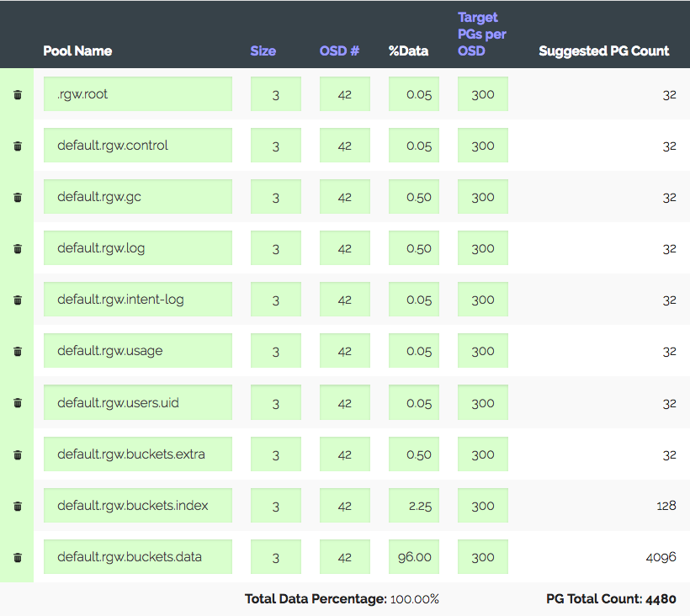Edit the .rgw.root pool name field
This screenshot has height=616, width=690.
tap(138, 94)
